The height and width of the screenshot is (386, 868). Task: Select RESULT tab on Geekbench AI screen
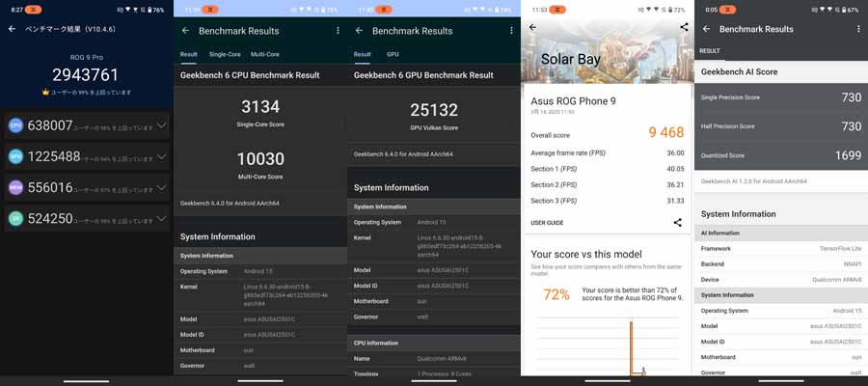click(710, 51)
